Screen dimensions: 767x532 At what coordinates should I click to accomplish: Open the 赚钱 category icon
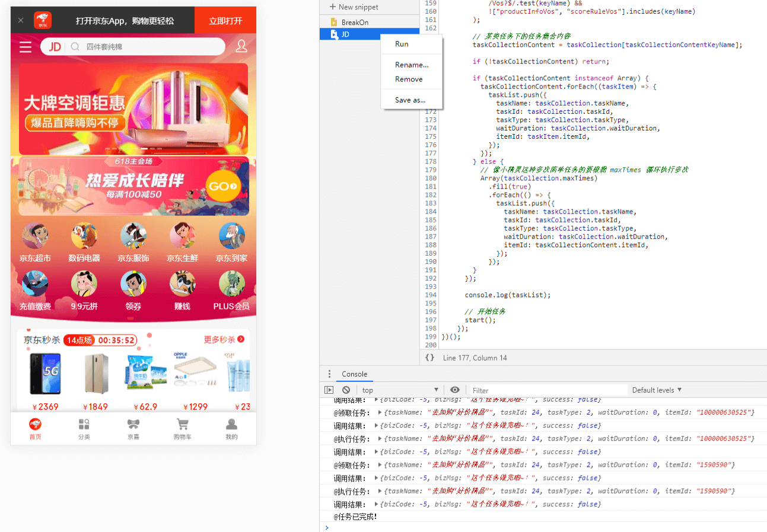pyautogui.click(x=183, y=291)
